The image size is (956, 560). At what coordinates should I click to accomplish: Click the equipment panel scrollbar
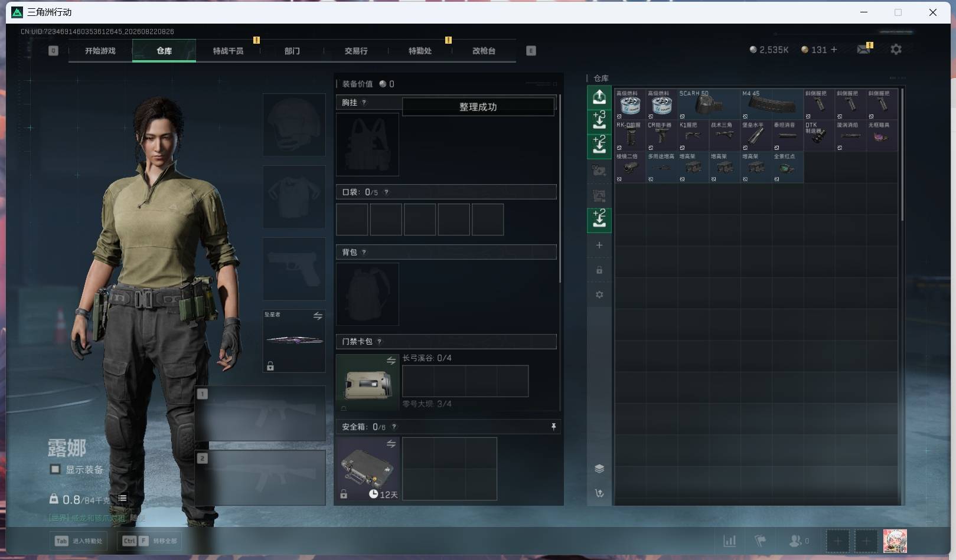[x=559, y=189]
